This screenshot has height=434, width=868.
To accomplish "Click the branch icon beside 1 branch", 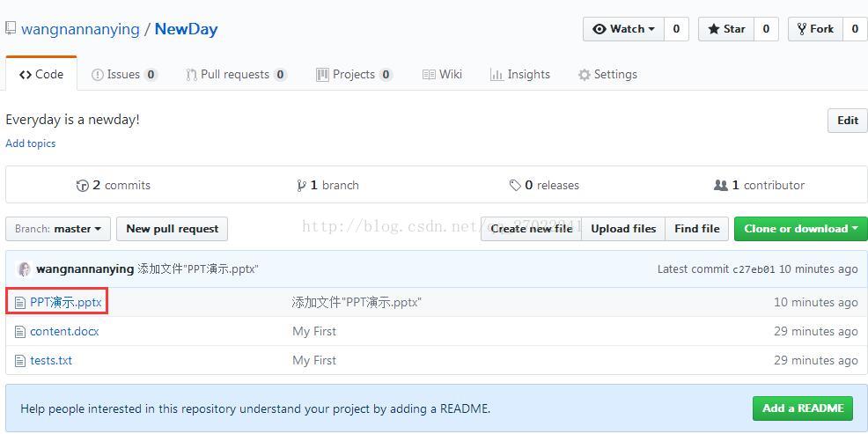I will tap(301, 186).
